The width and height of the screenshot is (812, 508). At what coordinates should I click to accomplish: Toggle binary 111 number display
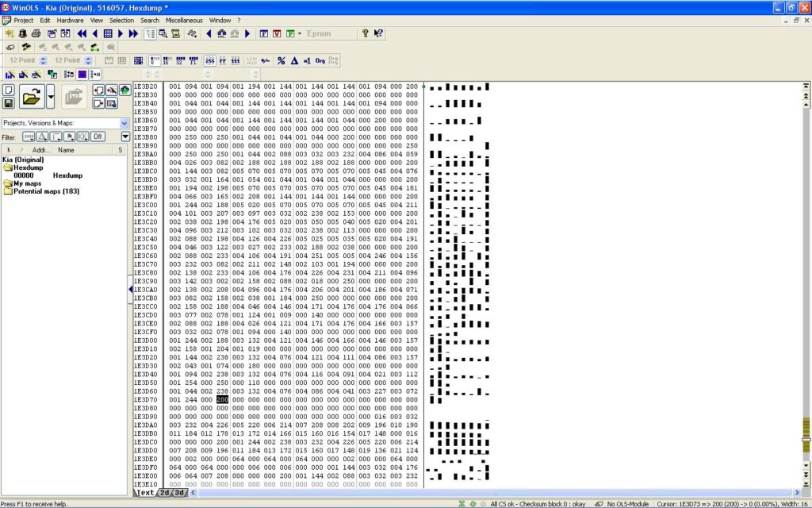[235, 60]
